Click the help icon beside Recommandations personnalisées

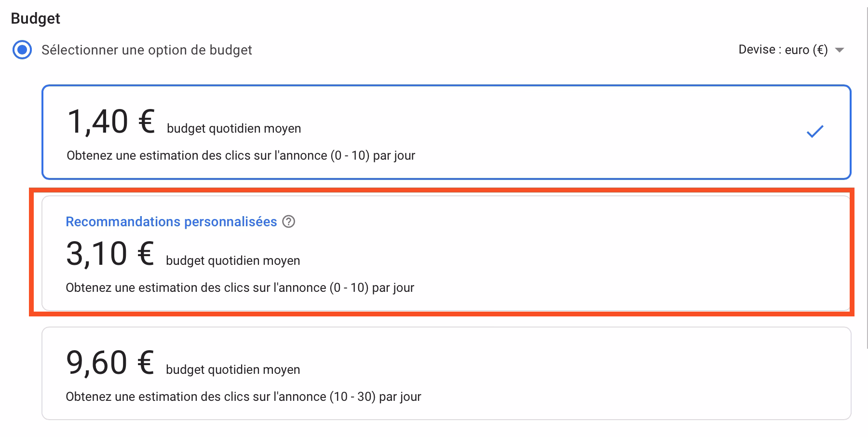288,221
